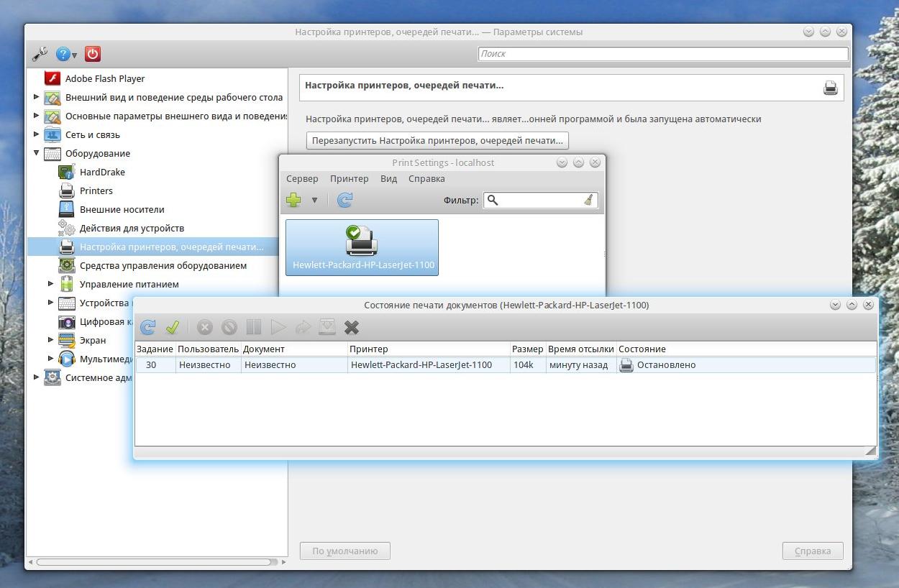The image size is (899, 588).
Task: Expand Основные параметры внешнего вида branch
Action: tap(37, 115)
